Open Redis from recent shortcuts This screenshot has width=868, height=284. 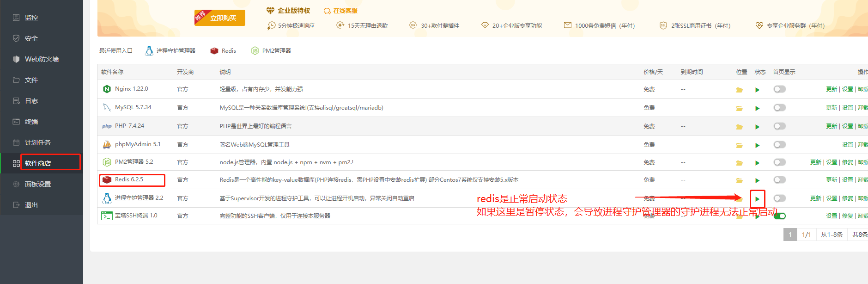pos(223,51)
